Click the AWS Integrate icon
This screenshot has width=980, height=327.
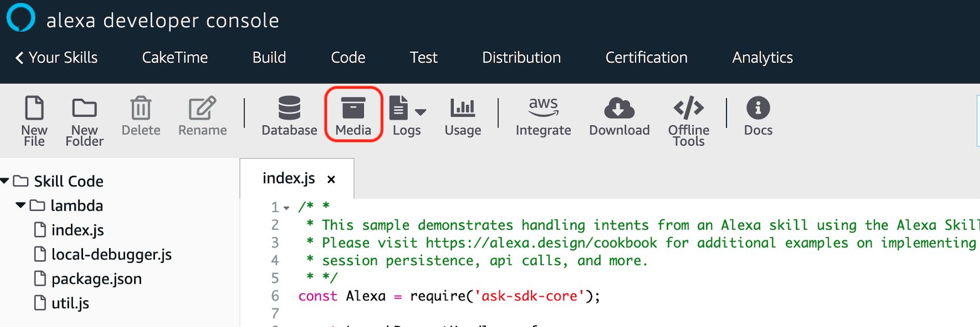pos(543,107)
